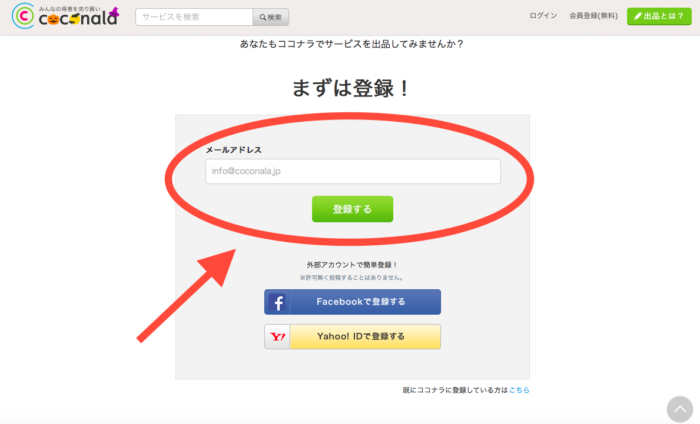The width and height of the screenshot is (700, 424).
Task: Click the magnifier search button
Action: coord(271,17)
